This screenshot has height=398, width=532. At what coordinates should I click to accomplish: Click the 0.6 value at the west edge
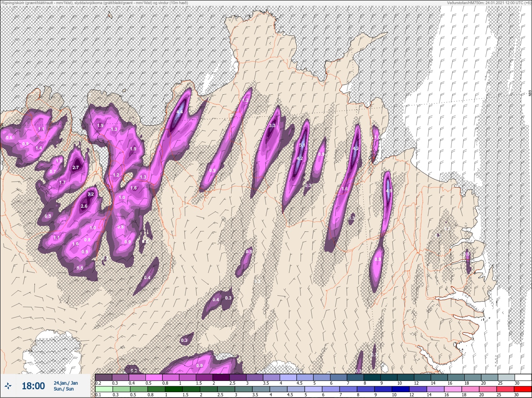[10, 138]
